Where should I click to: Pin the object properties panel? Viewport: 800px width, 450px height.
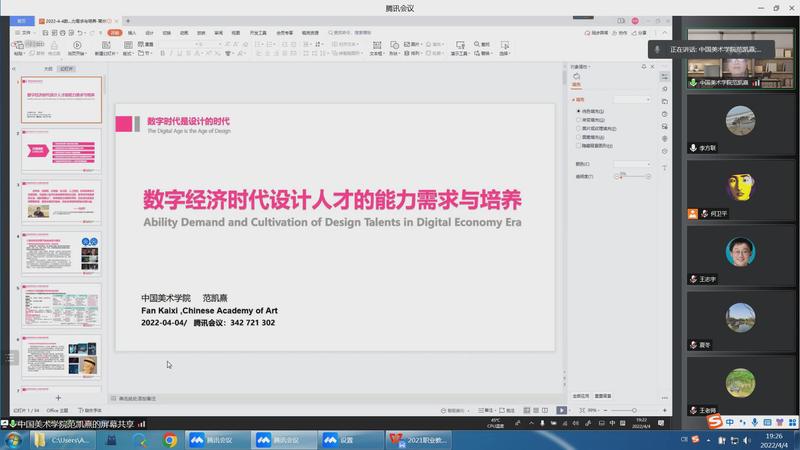(645, 67)
